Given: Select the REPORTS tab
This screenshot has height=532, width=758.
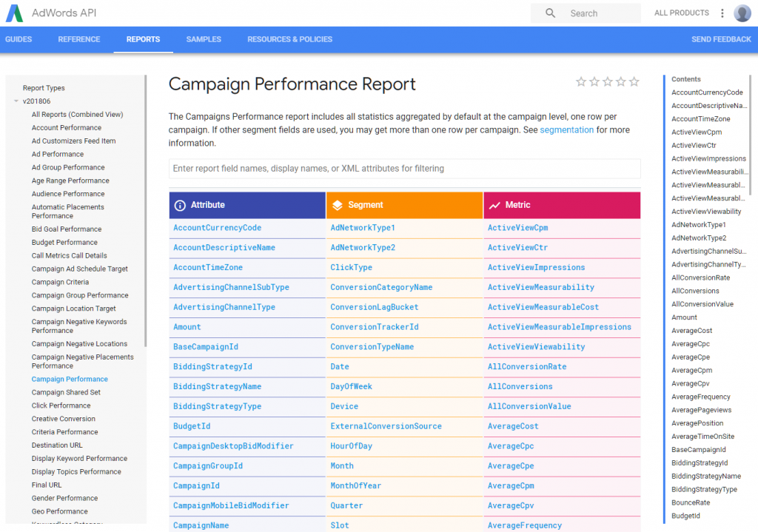Looking at the screenshot, I should coord(143,39).
